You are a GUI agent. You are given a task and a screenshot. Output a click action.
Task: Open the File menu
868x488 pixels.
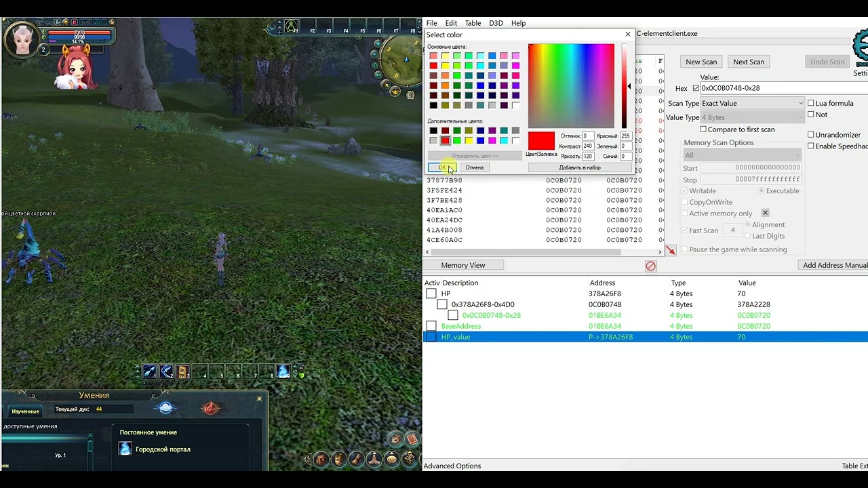[x=431, y=23]
